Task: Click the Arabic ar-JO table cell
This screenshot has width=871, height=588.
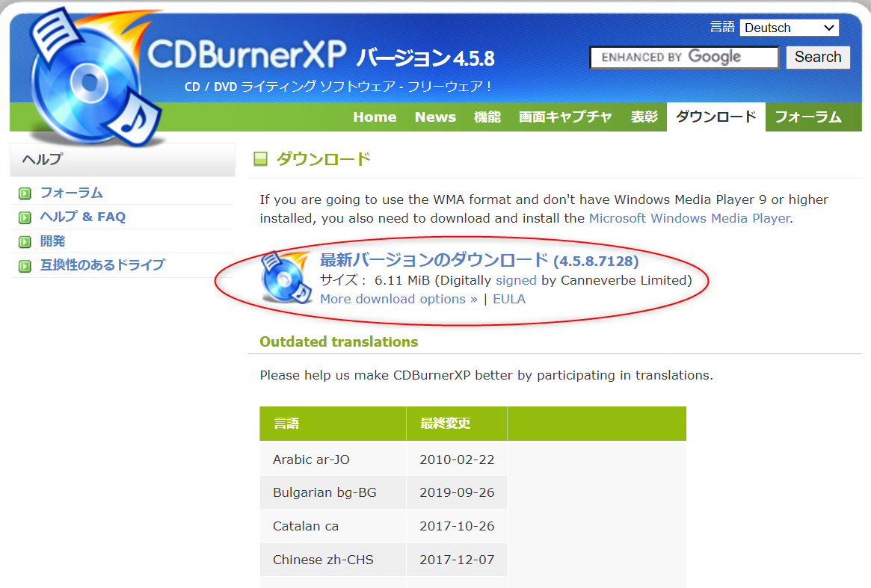Action: coord(333,459)
